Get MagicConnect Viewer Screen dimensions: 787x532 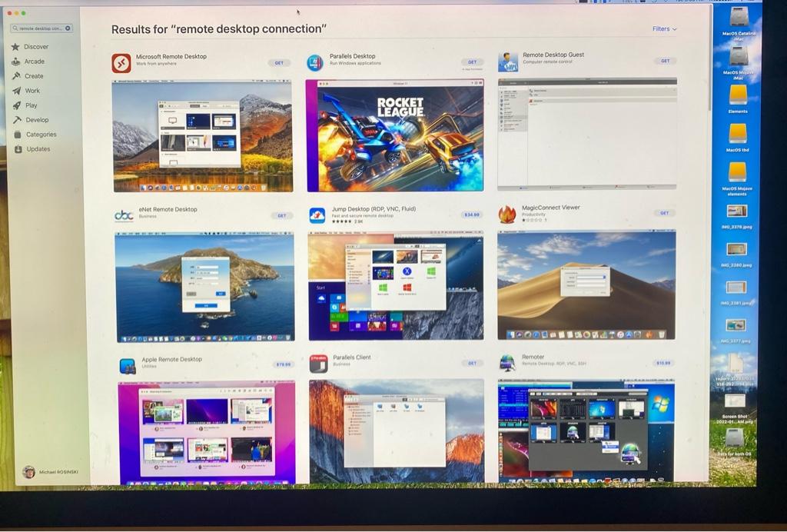(x=665, y=213)
